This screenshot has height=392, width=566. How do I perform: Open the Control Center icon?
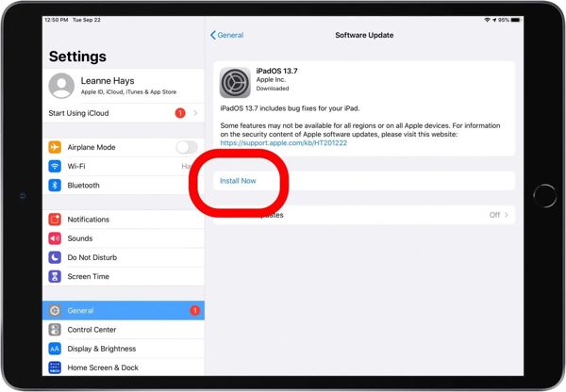click(55, 330)
